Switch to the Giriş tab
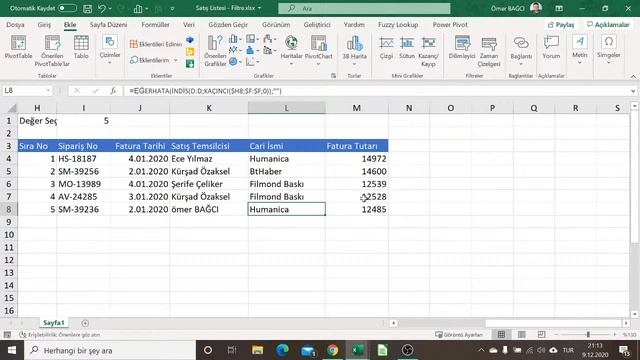The height and width of the screenshot is (360, 640). pos(44,24)
